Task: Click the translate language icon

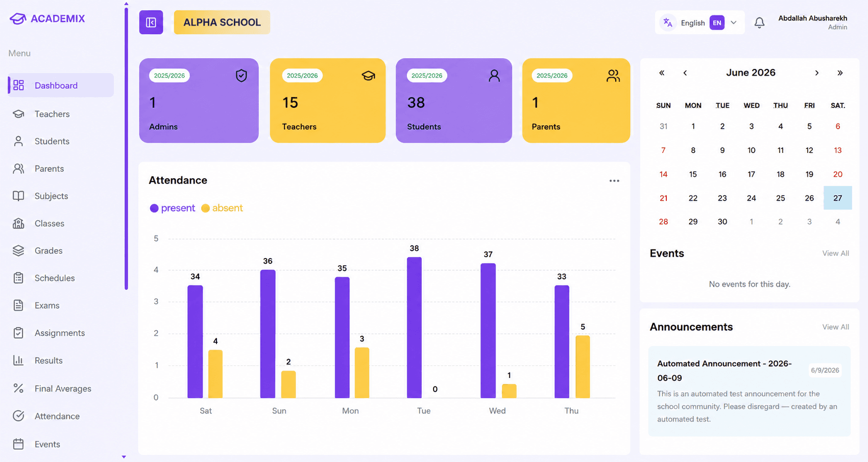Action: (668, 22)
